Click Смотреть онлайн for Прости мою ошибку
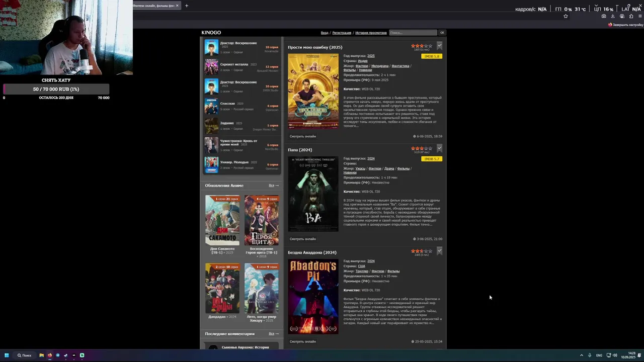 coord(303,136)
